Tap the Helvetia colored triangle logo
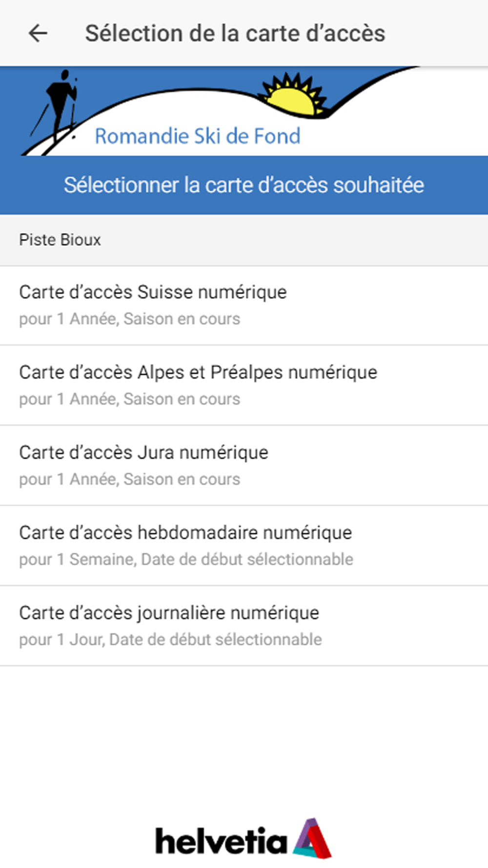Viewport: 488px width, 868px height. [x=313, y=839]
